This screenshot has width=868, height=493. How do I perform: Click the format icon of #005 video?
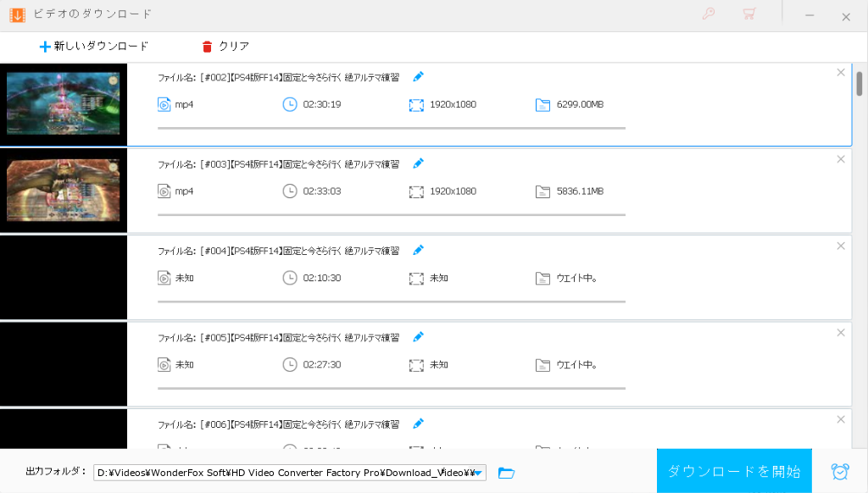[164, 364]
